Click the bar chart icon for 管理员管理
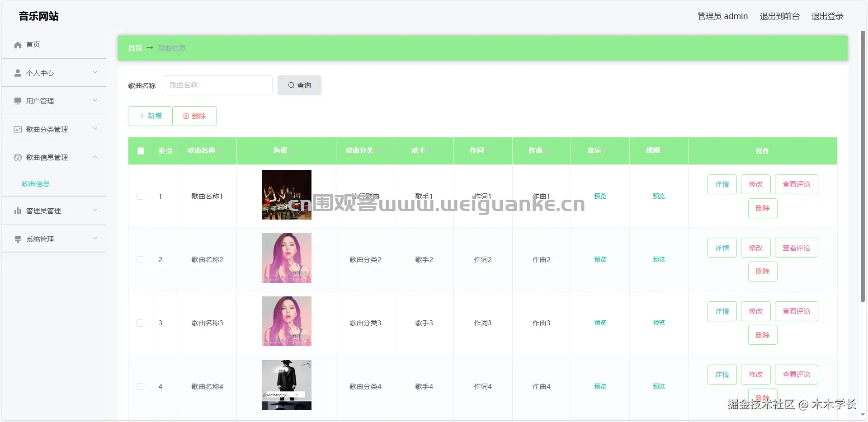The height and width of the screenshot is (422, 868). pos(18,211)
